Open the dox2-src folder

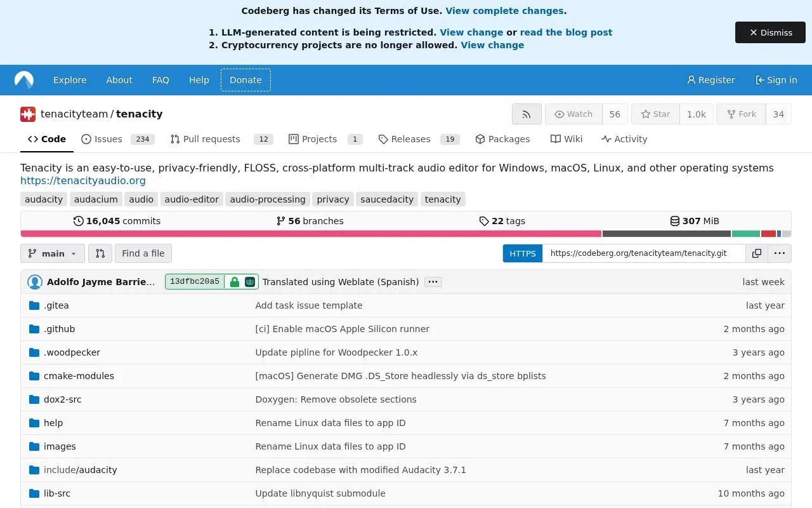pyautogui.click(x=62, y=399)
